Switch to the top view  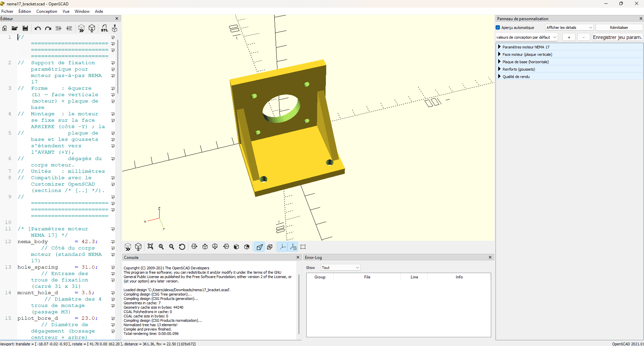[205, 247]
